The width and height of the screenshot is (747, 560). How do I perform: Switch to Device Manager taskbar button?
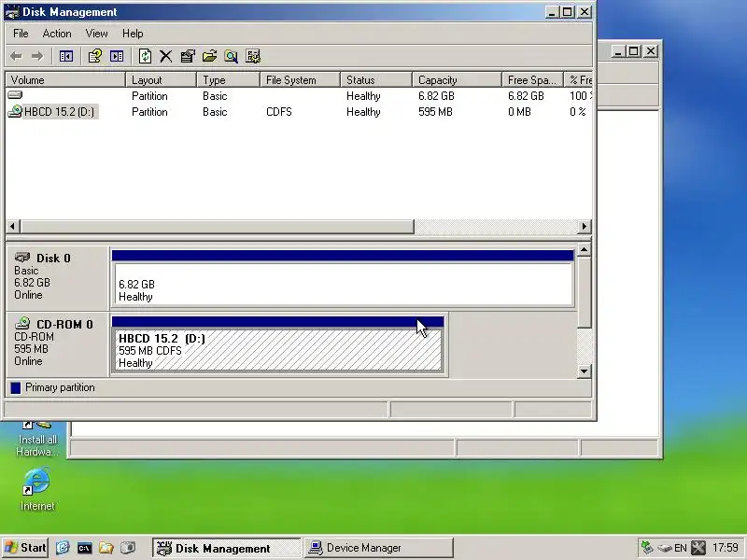378,548
